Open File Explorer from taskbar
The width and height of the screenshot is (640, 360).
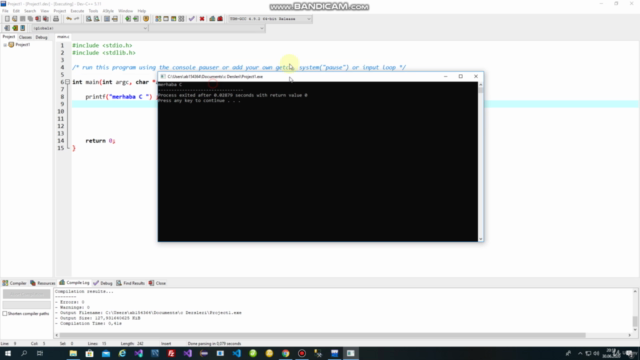click(x=73, y=353)
